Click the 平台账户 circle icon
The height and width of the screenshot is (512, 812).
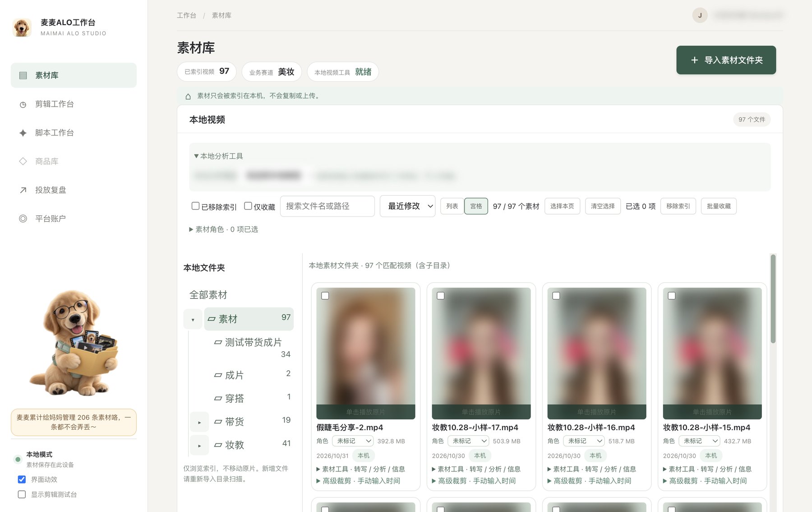(23, 219)
